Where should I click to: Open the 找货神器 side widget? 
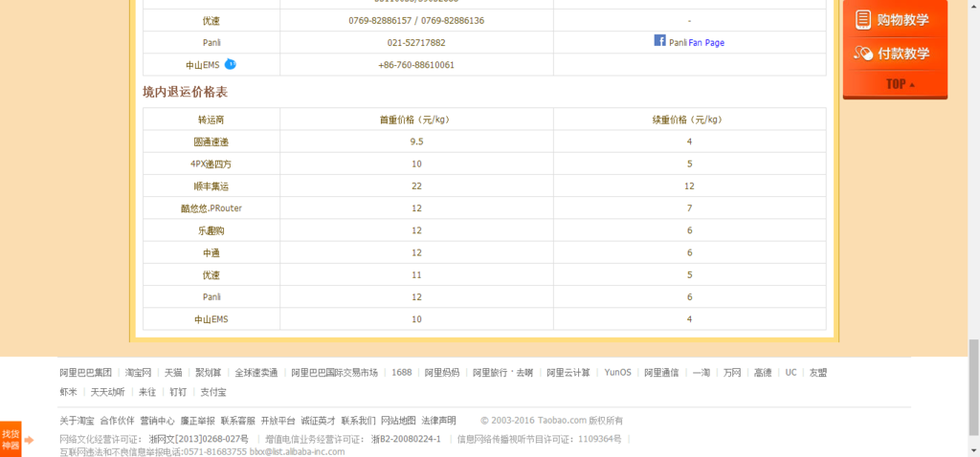(x=11, y=439)
